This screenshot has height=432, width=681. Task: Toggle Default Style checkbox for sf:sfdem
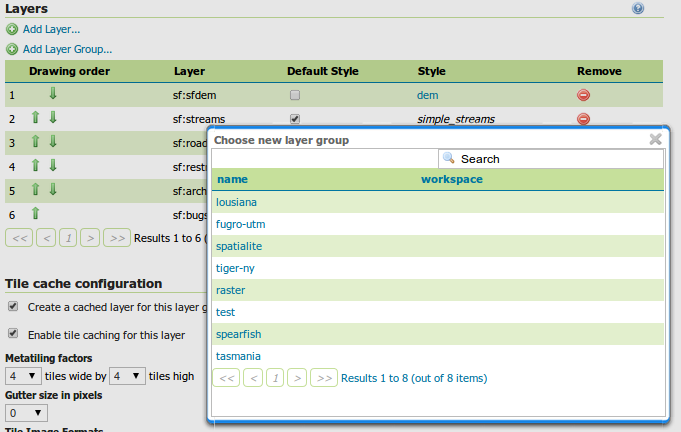pos(295,95)
